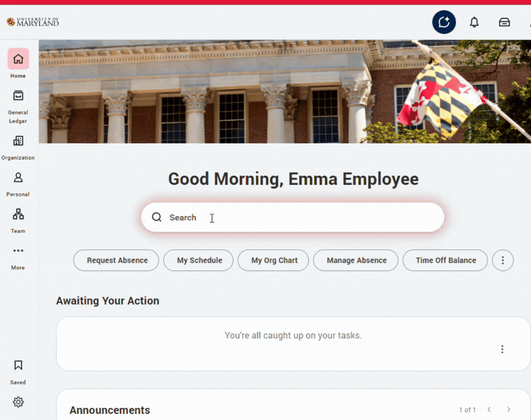Show more shortcut options menu
Viewport: 531px width, 420px height.
503,260
